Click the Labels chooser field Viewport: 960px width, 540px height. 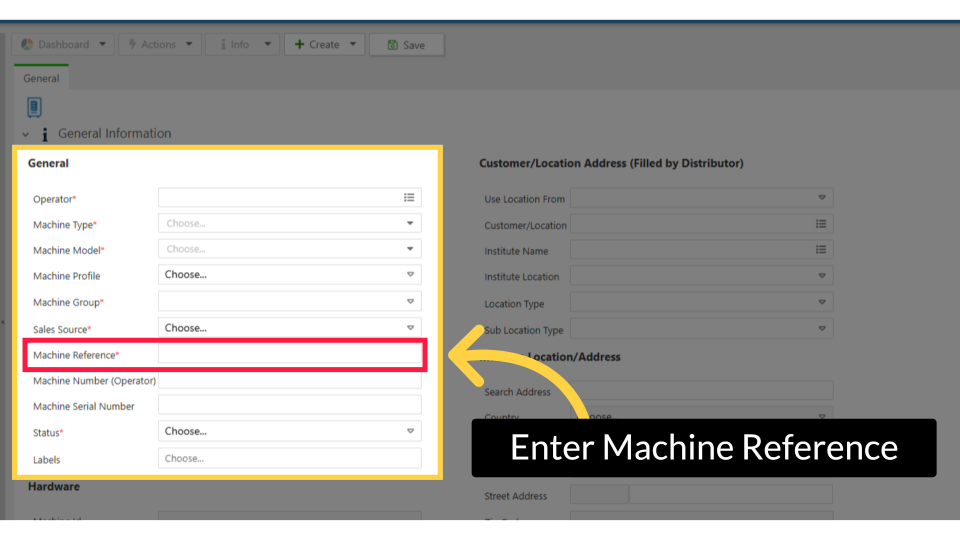[289, 458]
